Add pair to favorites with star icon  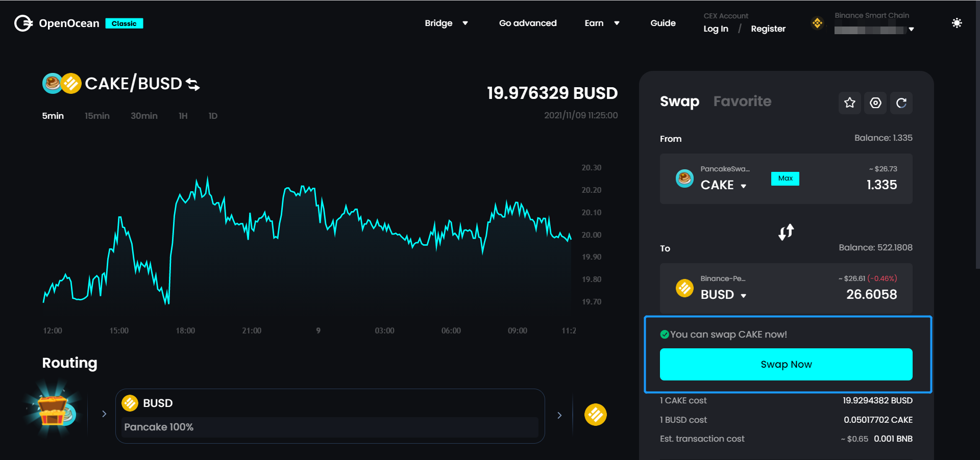coord(850,103)
